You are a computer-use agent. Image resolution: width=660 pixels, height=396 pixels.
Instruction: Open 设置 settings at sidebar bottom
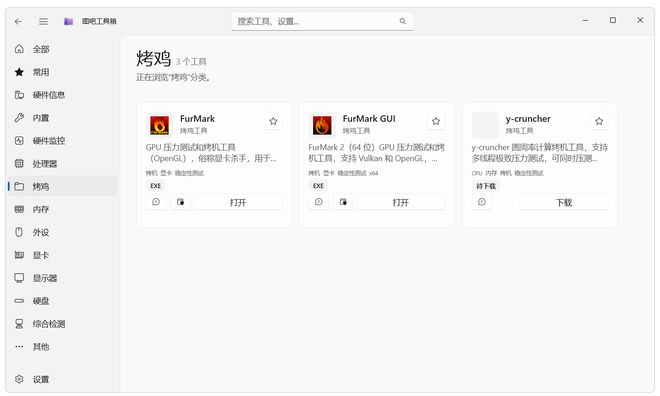click(62, 379)
